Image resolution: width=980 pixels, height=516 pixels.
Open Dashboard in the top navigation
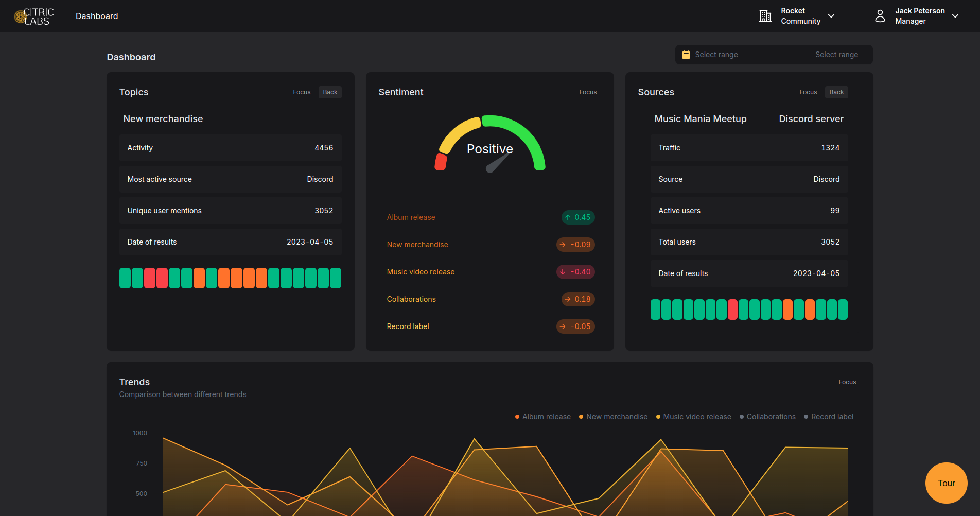pos(97,16)
